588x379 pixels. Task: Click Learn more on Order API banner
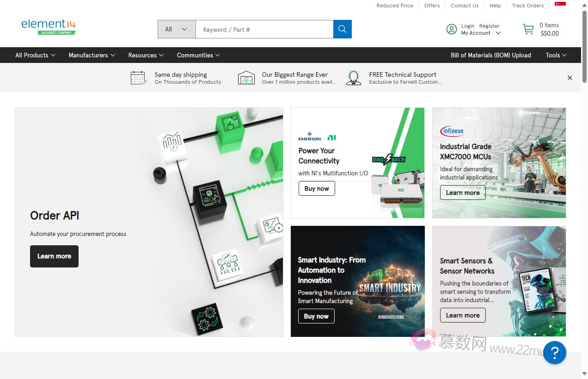tap(54, 256)
